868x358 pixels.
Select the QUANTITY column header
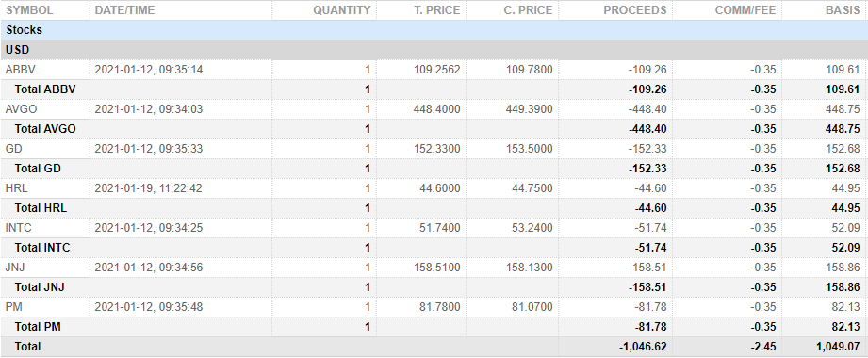click(341, 10)
